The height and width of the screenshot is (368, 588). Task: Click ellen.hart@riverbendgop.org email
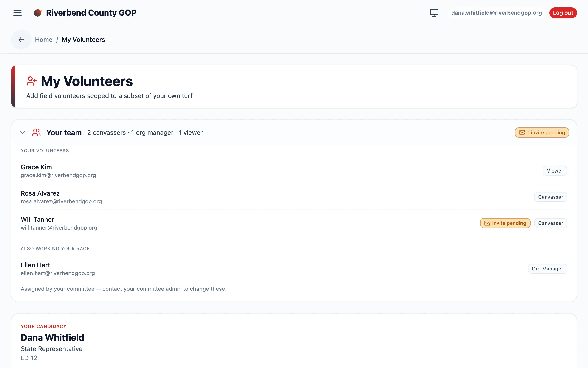[58, 273]
